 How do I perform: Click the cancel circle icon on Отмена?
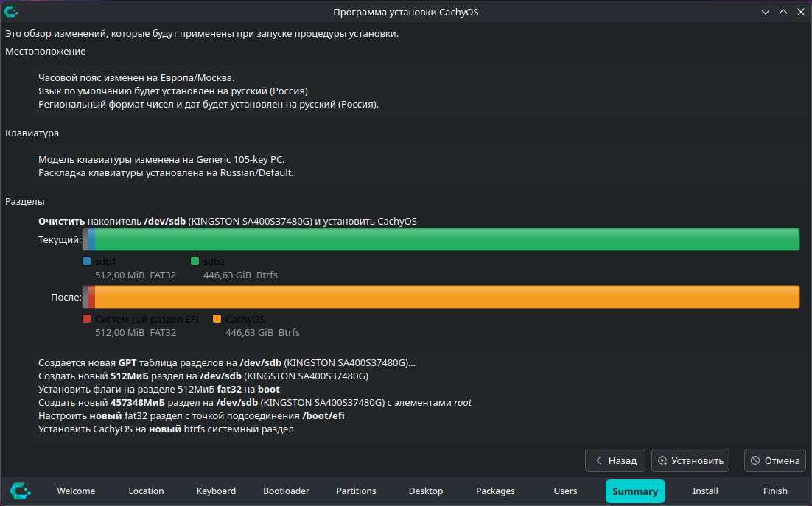tap(755, 460)
